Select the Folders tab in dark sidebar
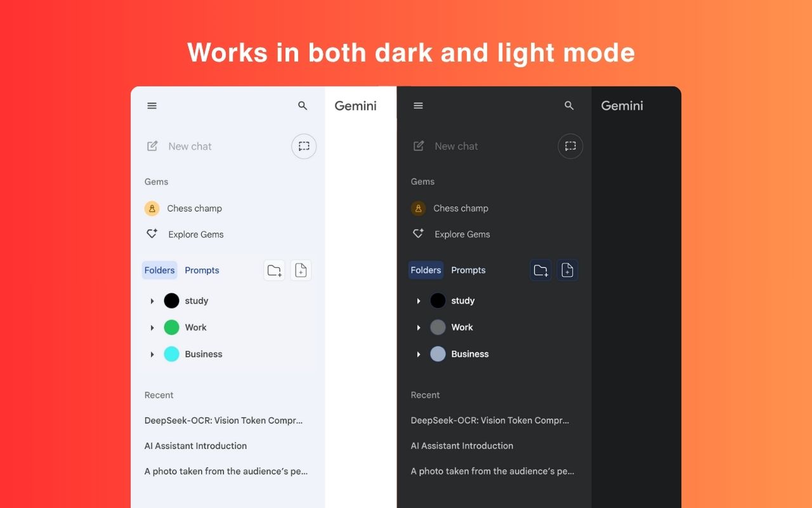Viewport: 812px width, 508px height. click(x=426, y=270)
